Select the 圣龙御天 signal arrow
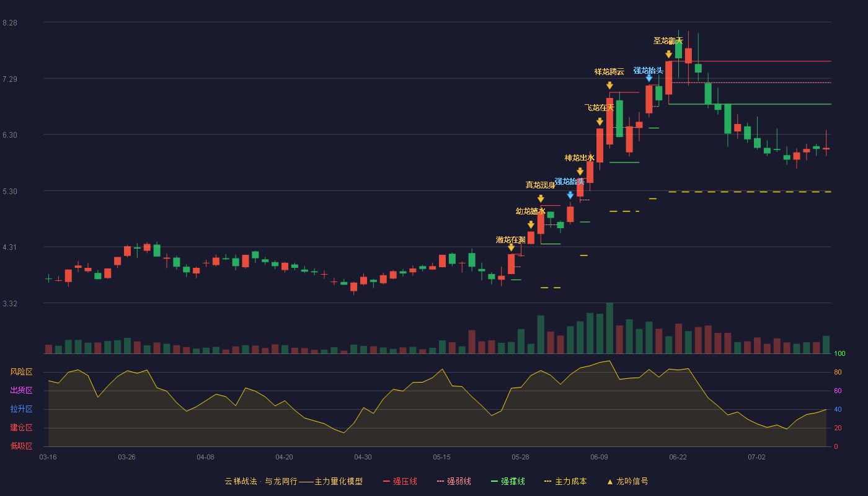This screenshot has width=868, height=496. pos(668,55)
